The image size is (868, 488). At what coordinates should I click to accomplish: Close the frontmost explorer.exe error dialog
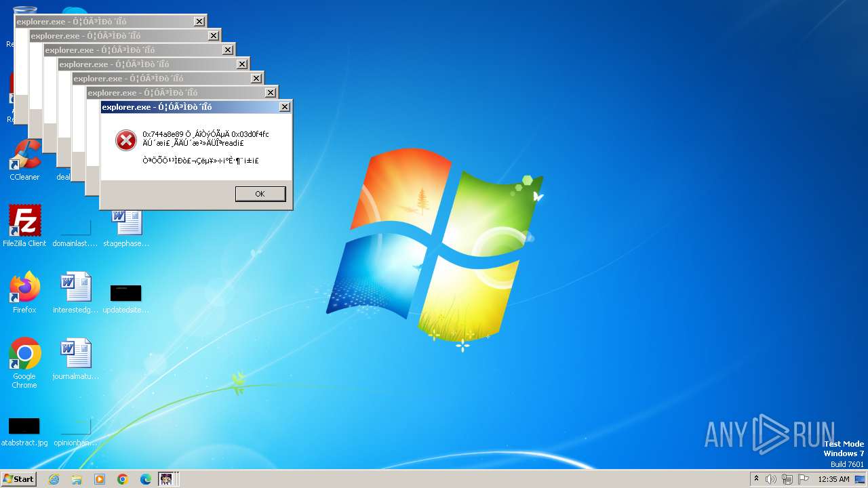pyautogui.click(x=285, y=107)
